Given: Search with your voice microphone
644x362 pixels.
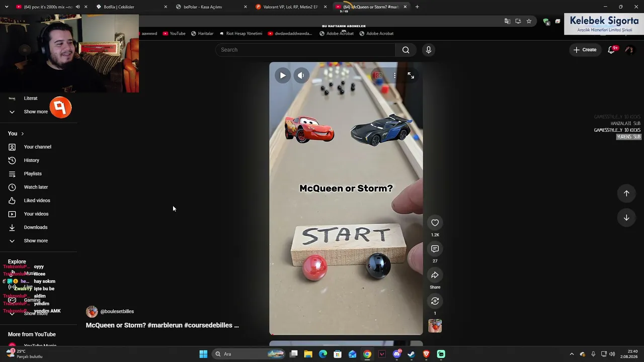Looking at the screenshot, I should pyautogui.click(x=429, y=50).
